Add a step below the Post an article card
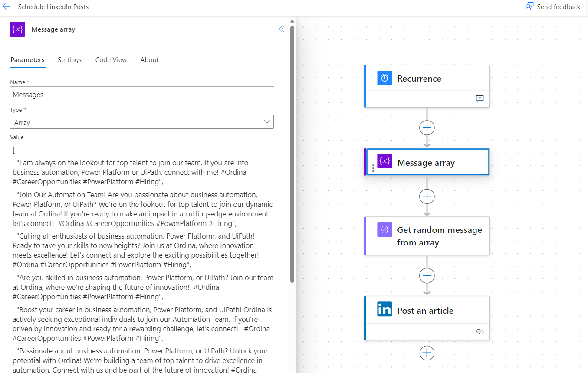The height and width of the screenshot is (373, 588). (427, 353)
